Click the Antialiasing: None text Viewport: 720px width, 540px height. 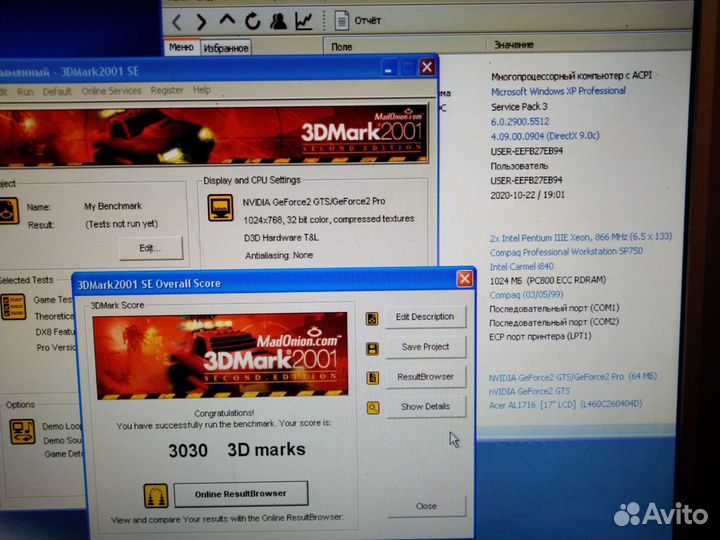279,255
